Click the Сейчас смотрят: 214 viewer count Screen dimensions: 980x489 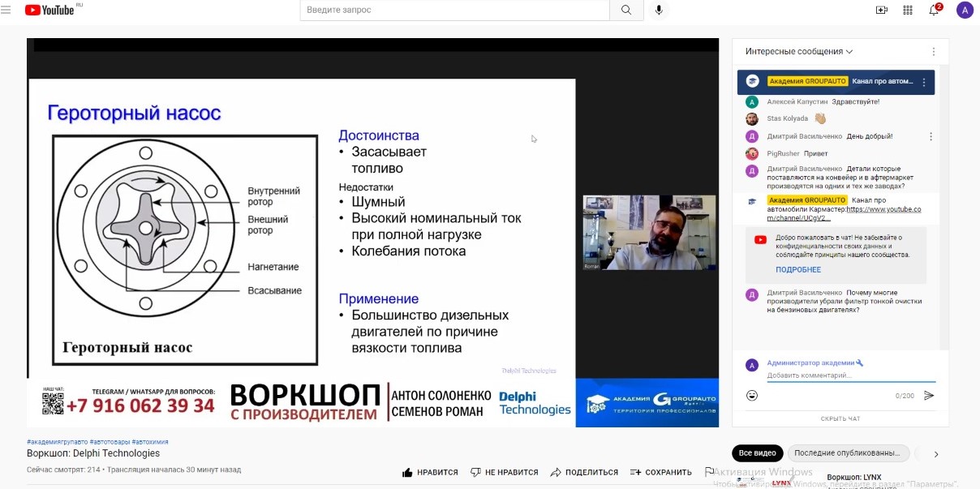point(63,470)
